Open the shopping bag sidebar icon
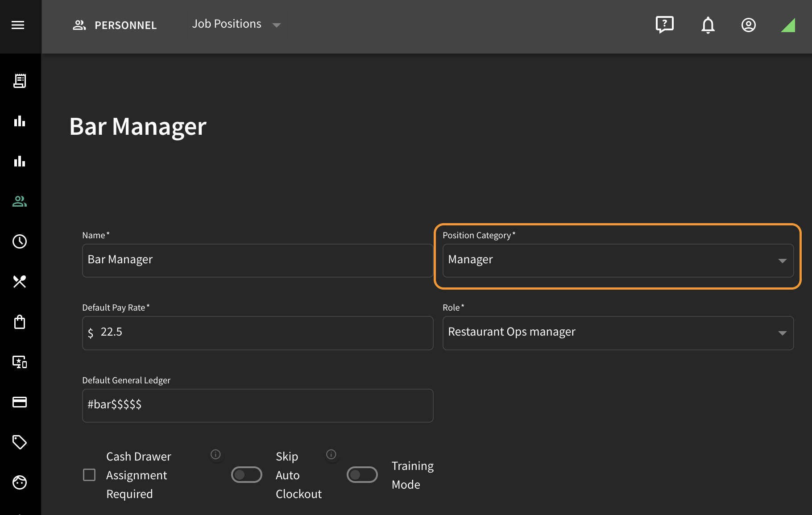 click(x=20, y=322)
